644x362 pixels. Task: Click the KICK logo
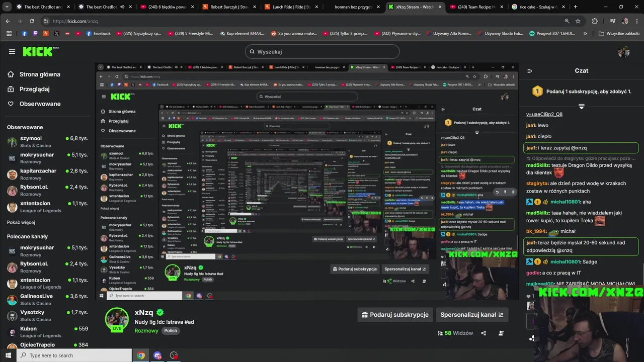pyautogui.click(x=41, y=51)
